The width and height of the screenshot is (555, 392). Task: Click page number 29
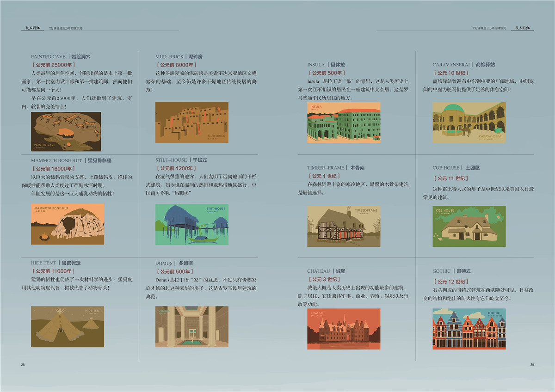532,365
